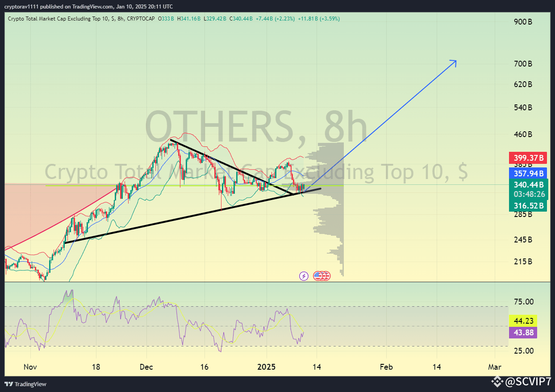Open the front US flag economic event icon

point(318,276)
